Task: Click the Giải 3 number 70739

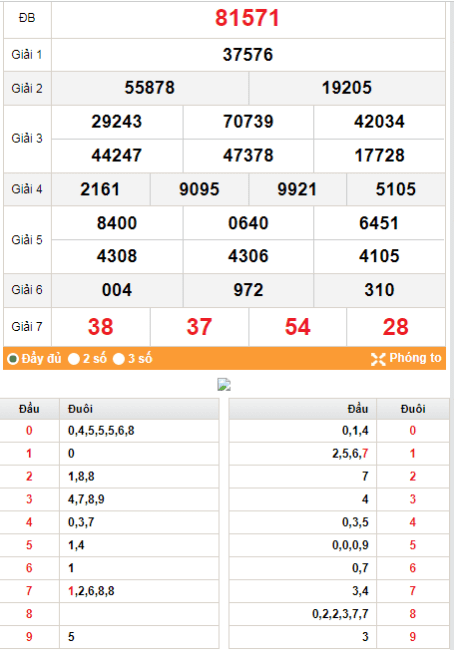Action: point(248,122)
